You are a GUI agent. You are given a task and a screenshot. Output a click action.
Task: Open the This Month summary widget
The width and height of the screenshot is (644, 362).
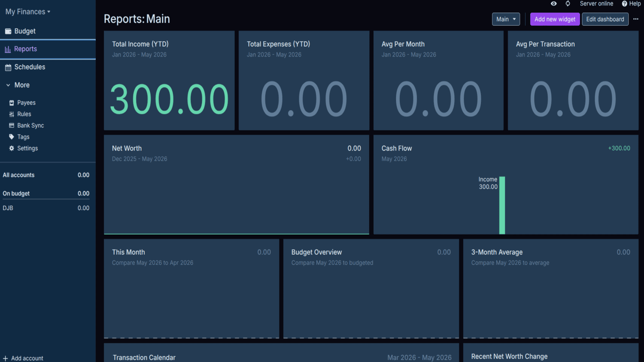point(191,289)
